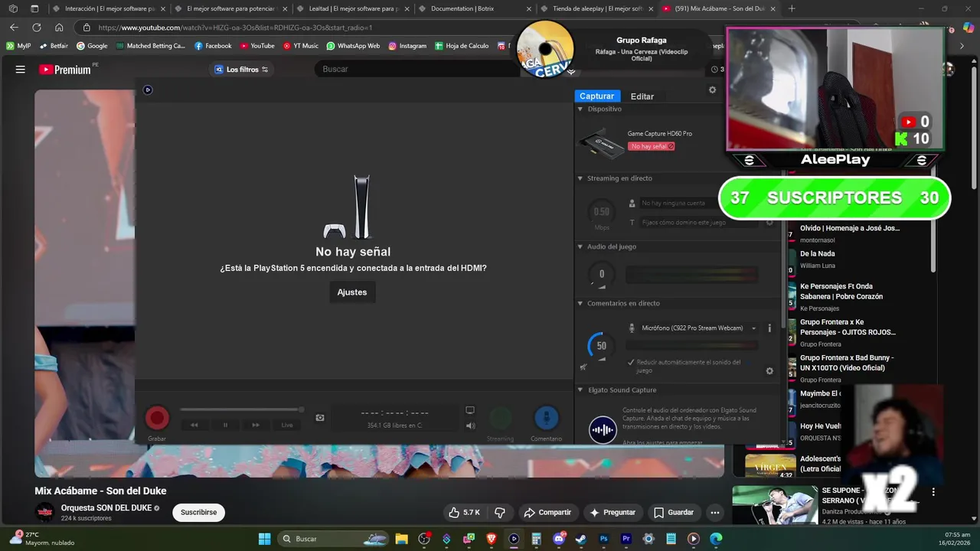Switch to the Capturar tab
Viewport: 980px width, 551px height.
click(x=596, y=96)
